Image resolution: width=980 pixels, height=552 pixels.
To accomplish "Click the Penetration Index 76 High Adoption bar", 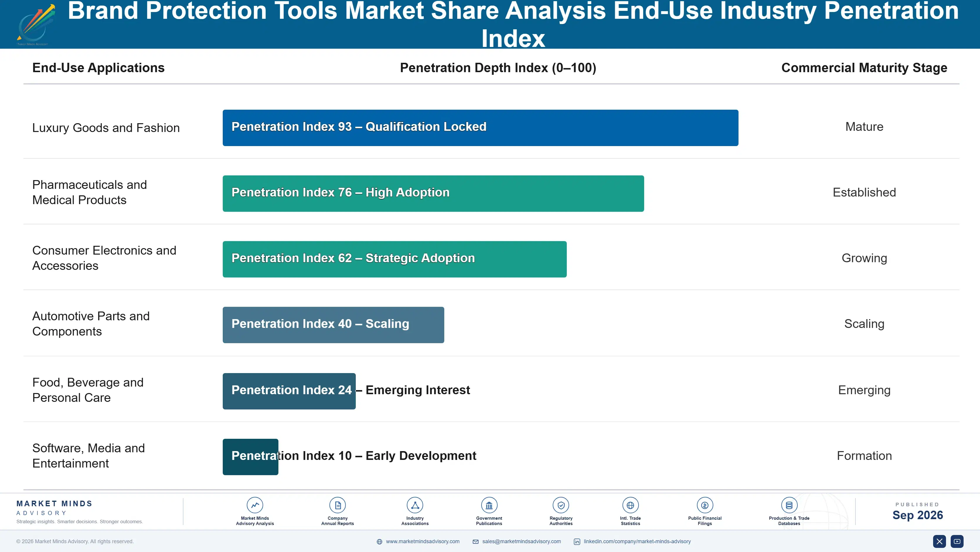I will pyautogui.click(x=433, y=193).
